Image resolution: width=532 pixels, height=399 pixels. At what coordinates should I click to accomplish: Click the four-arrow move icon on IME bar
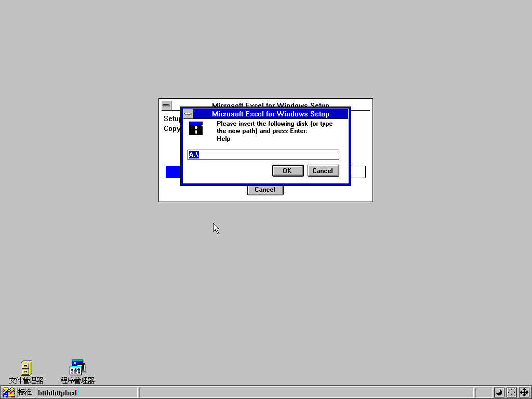(x=524, y=393)
